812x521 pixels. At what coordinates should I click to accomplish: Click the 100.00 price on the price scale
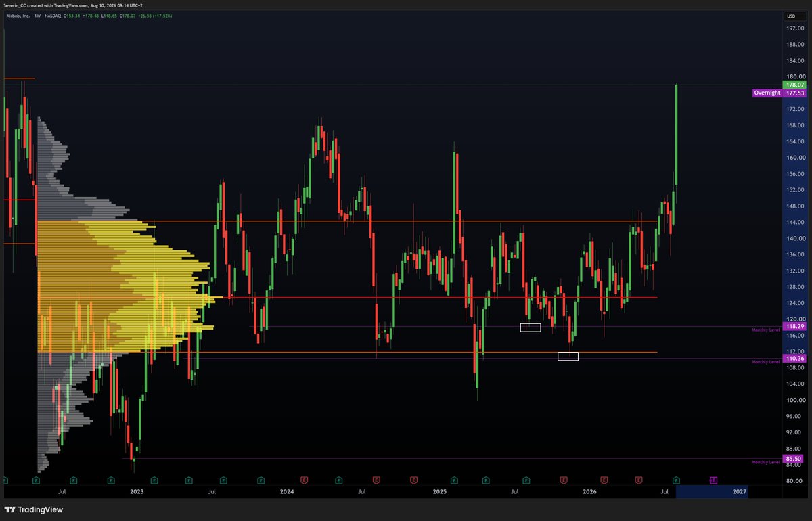click(x=794, y=400)
